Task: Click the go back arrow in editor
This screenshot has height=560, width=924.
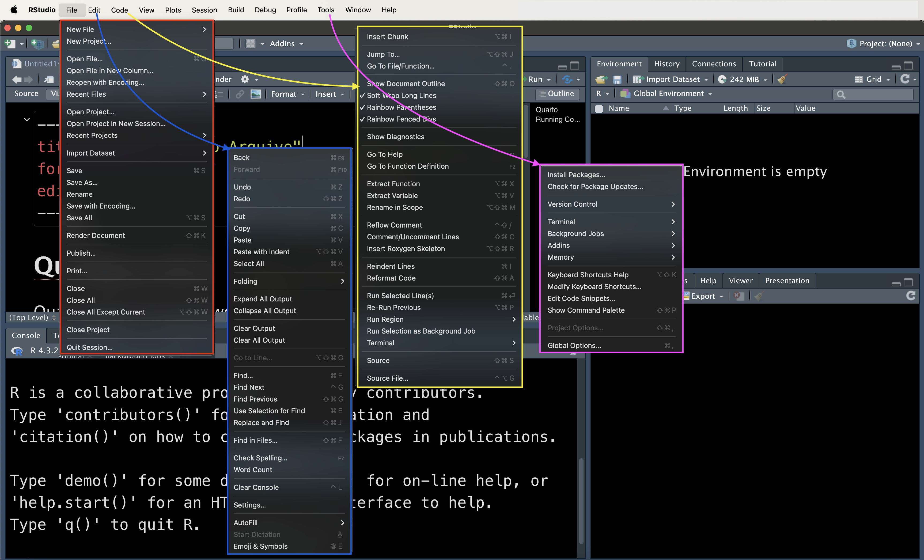Action: point(17,80)
